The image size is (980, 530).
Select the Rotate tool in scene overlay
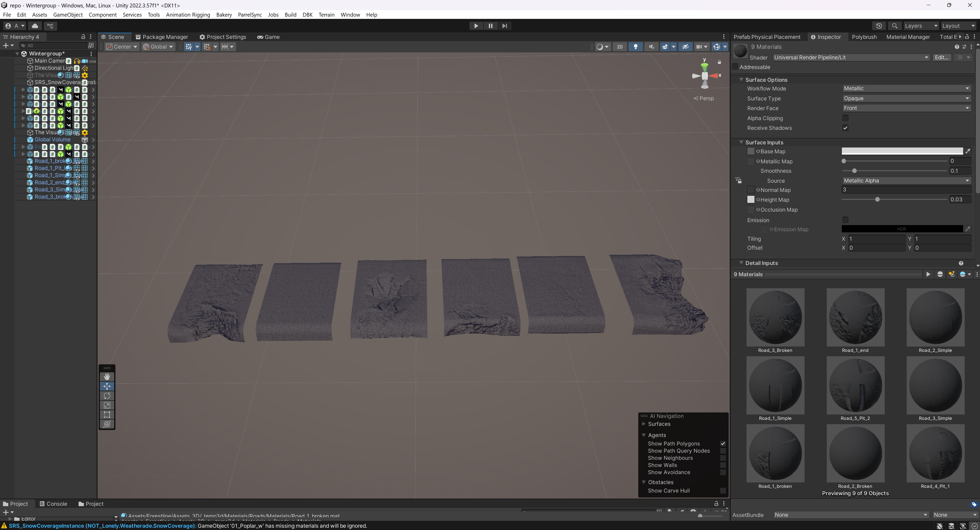pos(107,396)
